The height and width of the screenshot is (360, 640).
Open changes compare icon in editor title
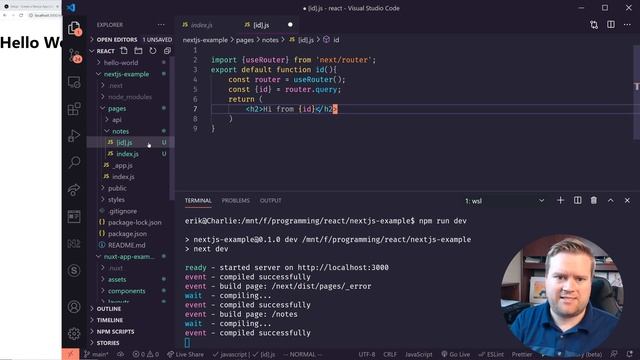click(x=594, y=25)
